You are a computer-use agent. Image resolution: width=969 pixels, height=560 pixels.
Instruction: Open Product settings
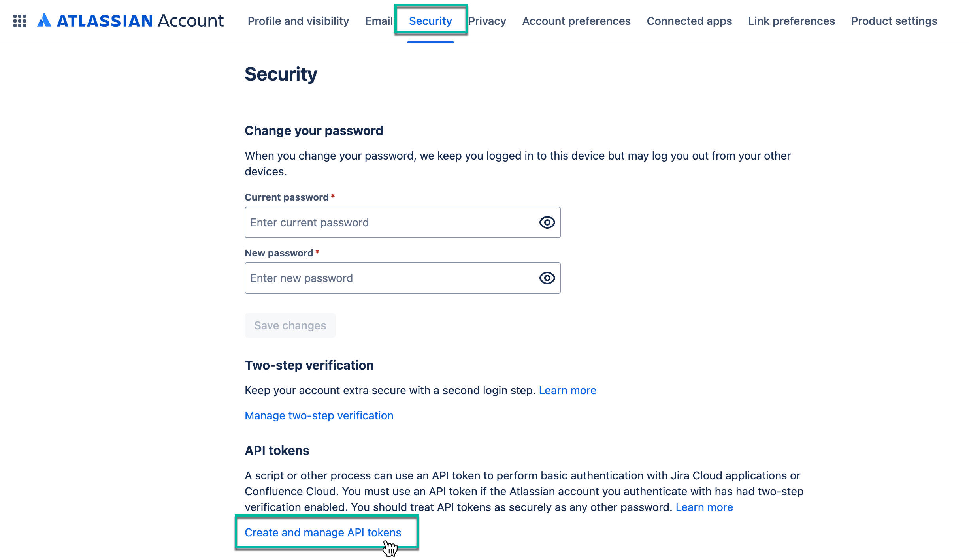894,21
